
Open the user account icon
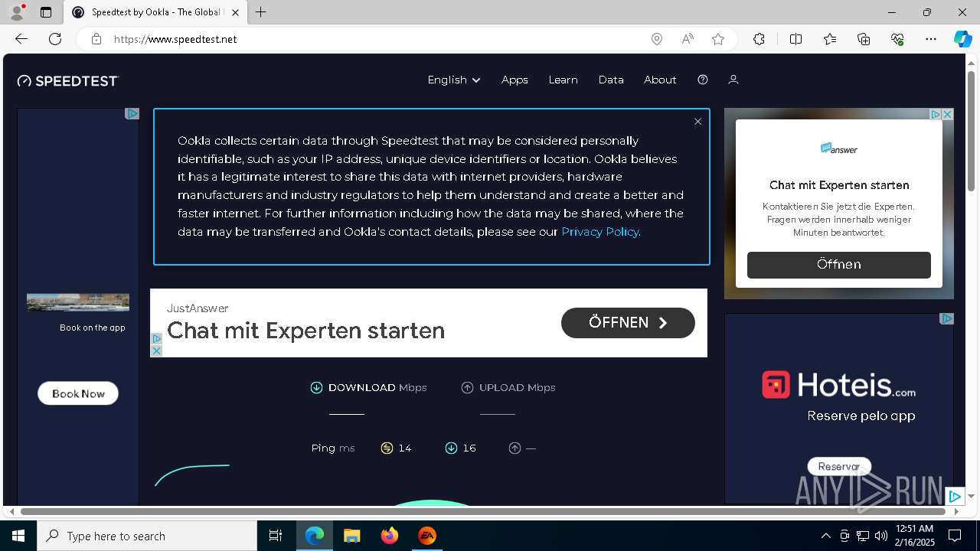coord(733,80)
